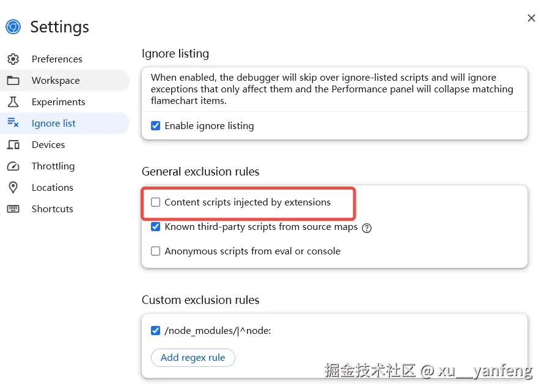Viewport: 544px width, 392px height.
Task: Switch to the Shortcuts settings tab
Action: (x=53, y=209)
